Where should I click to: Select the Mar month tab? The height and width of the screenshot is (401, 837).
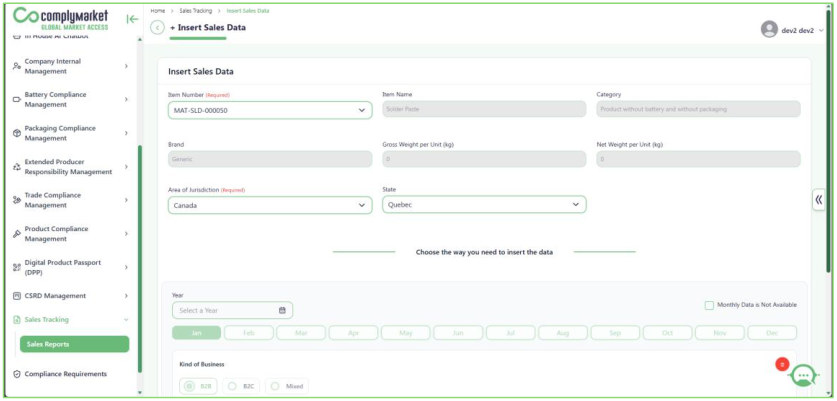coord(301,333)
